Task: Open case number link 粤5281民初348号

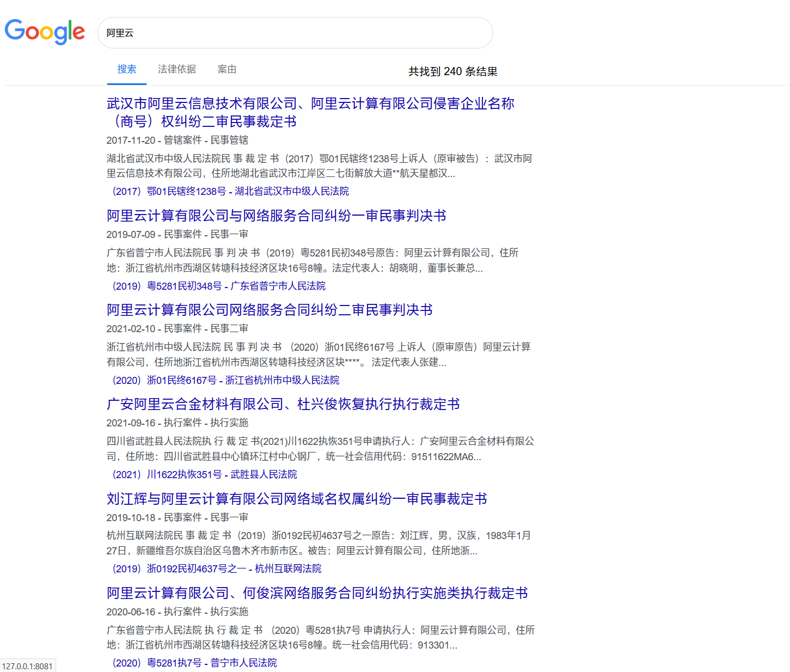Action: click(x=218, y=286)
